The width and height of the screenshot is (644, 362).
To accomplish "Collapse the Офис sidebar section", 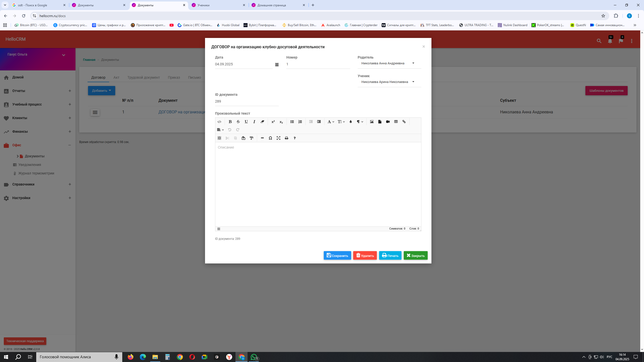I will (x=70, y=145).
